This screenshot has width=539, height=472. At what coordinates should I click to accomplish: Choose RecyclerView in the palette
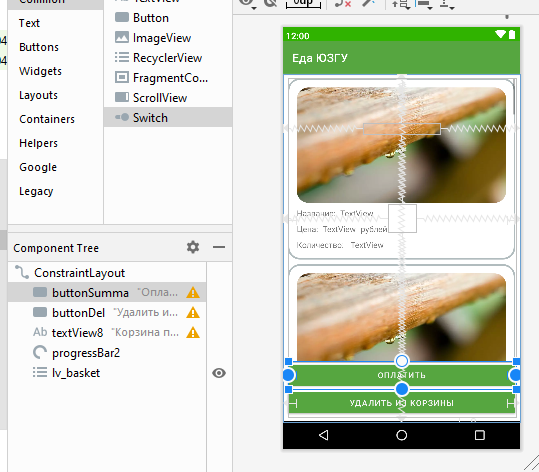[168, 58]
